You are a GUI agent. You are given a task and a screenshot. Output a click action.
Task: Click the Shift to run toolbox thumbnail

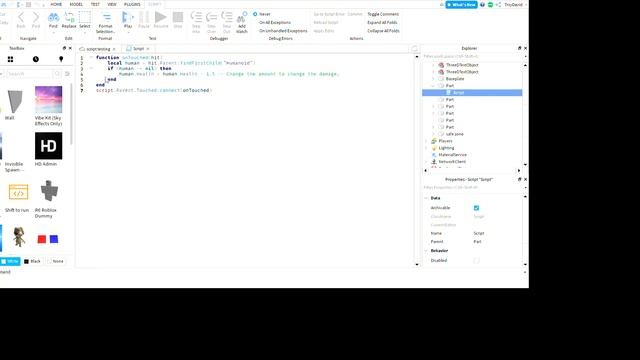(x=18, y=192)
